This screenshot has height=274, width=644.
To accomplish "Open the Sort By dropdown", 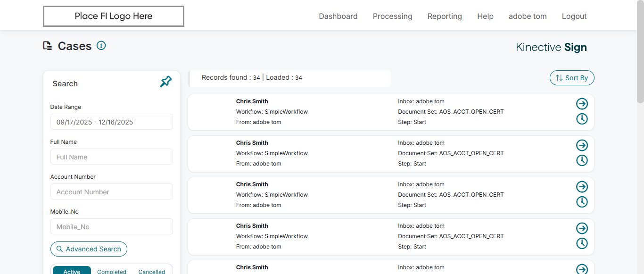I will [x=572, y=78].
